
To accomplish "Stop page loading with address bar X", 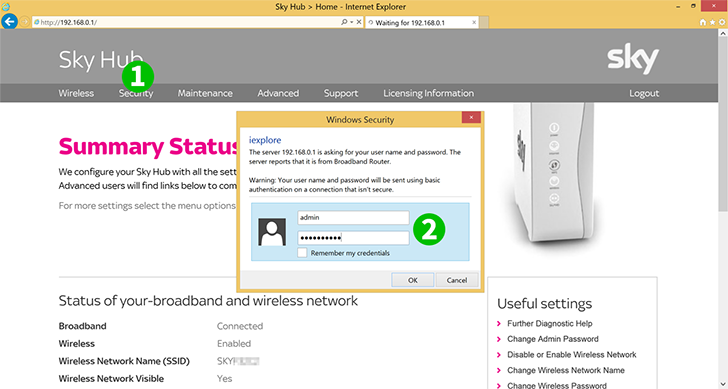I will pos(359,22).
